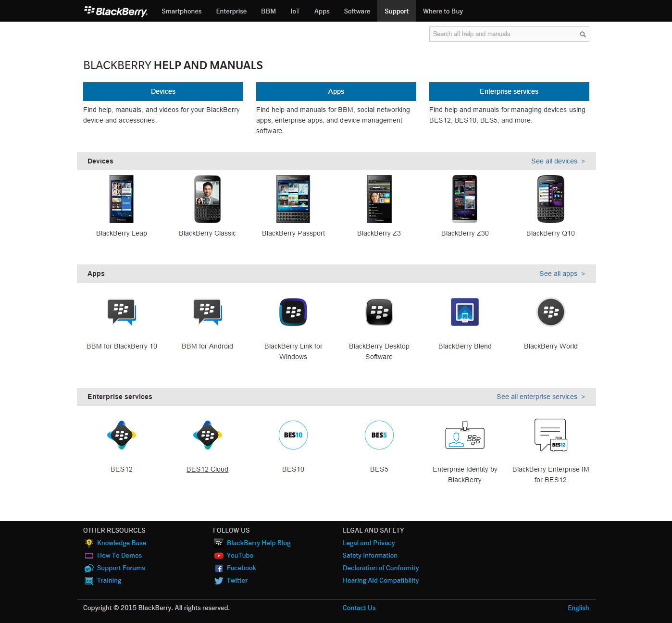672x623 pixels.
Task: Open the BlackBerry Desktop Software icon
Action: click(x=379, y=312)
